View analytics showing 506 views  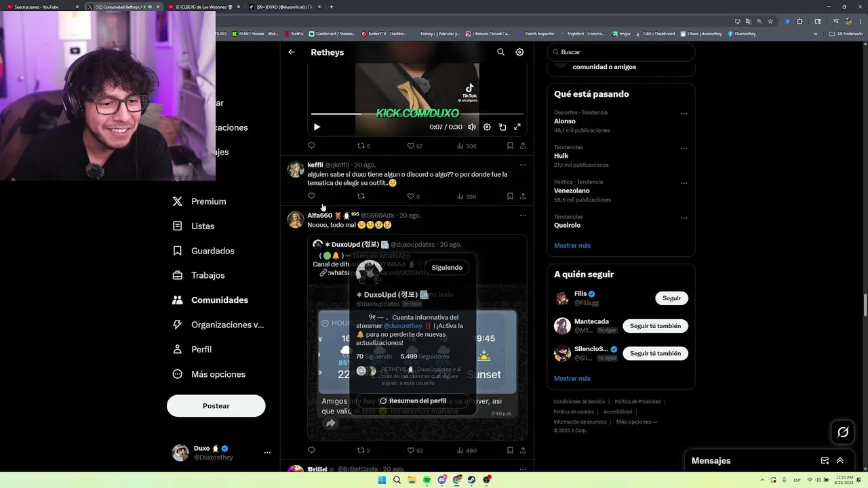[467, 146]
